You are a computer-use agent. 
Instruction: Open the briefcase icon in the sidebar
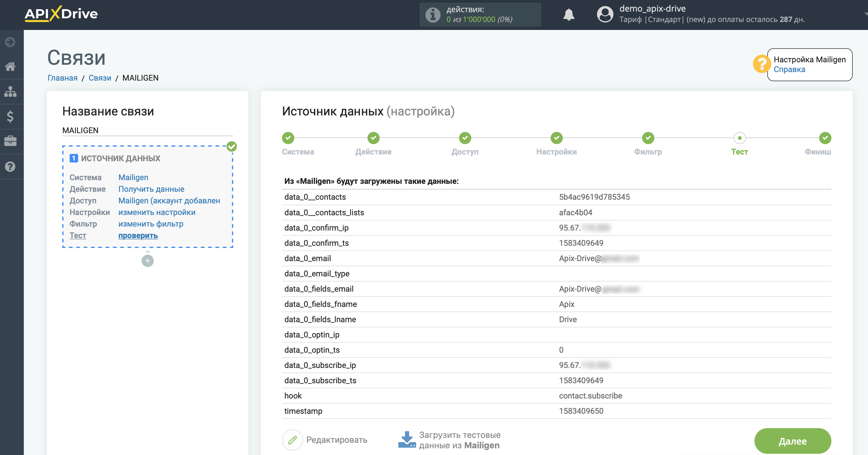coord(10,141)
